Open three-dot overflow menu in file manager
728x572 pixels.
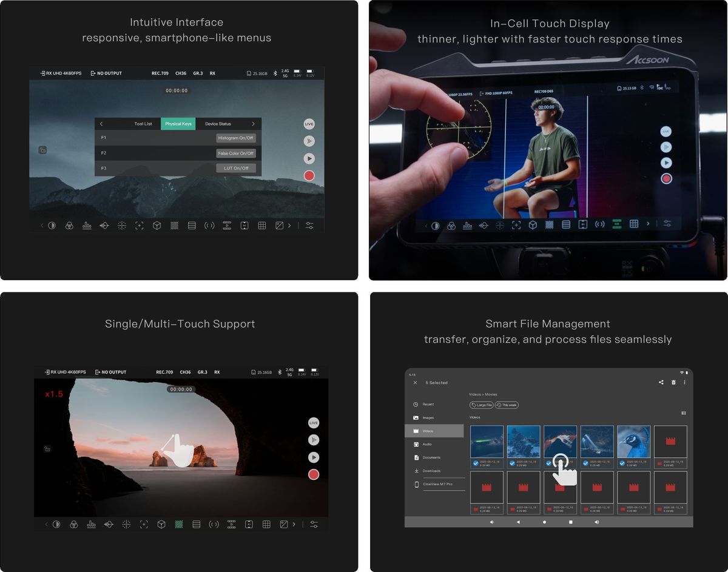684,383
